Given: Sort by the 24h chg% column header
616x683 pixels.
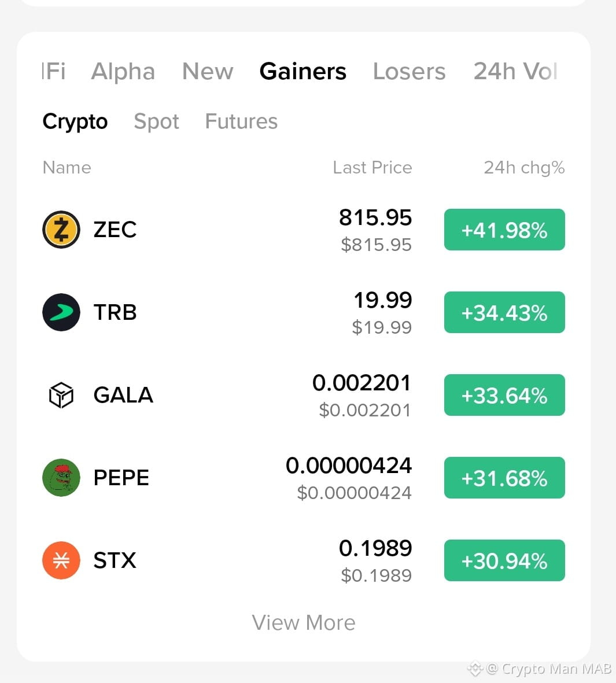Looking at the screenshot, I should 524,168.
